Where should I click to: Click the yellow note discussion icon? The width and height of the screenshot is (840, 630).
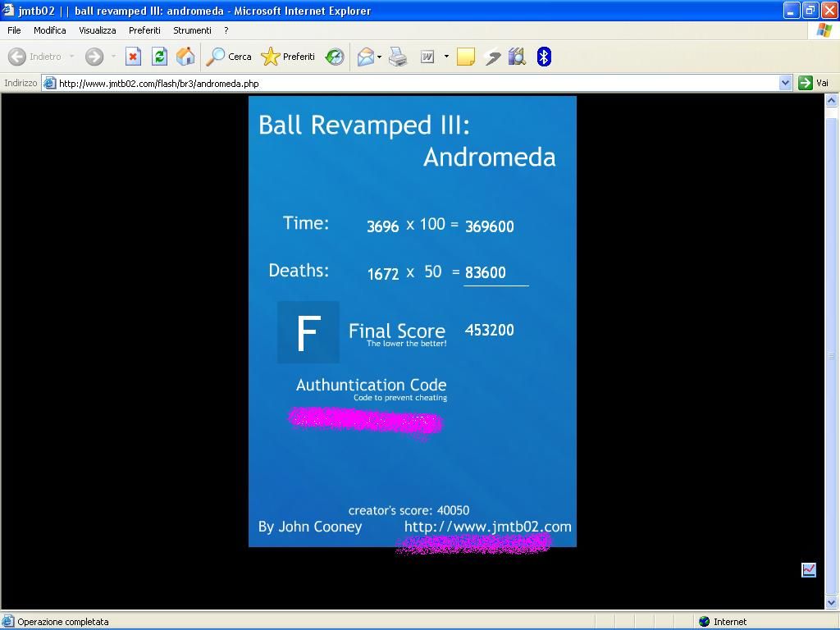466,57
